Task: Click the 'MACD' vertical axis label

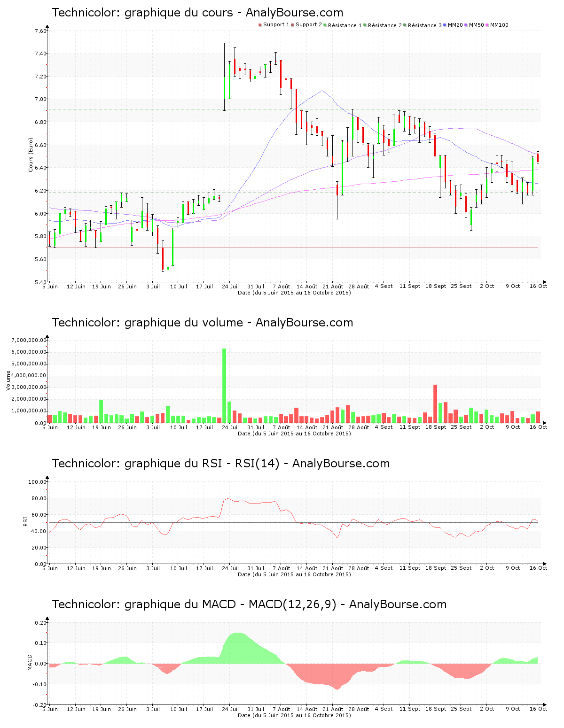Action: tap(30, 662)
